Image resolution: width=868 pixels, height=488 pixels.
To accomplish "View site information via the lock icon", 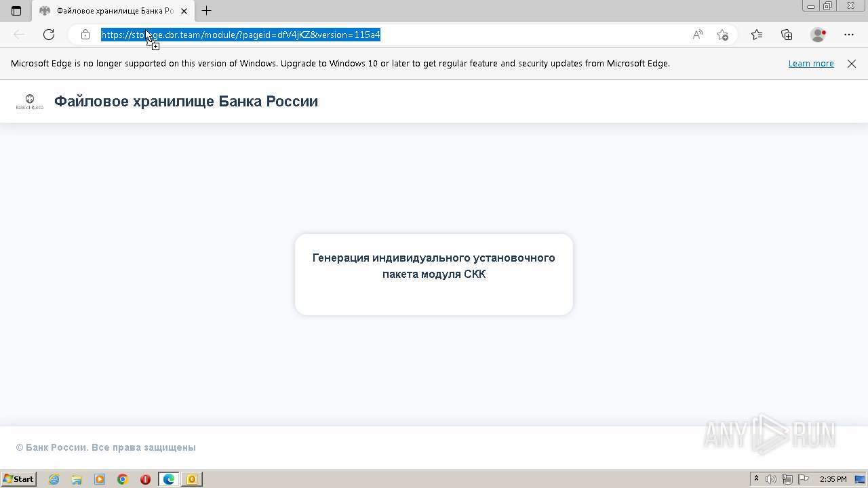I will [85, 35].
